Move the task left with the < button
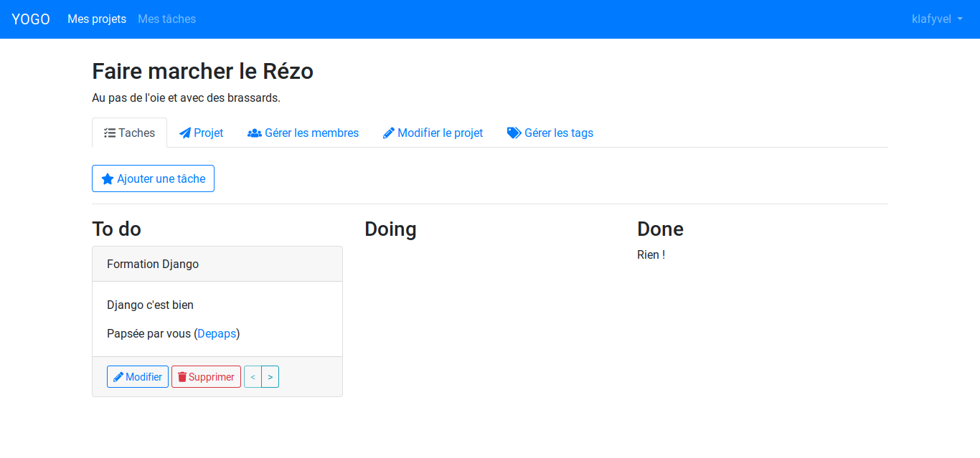Viewport: 980px width, 458px height. click(x=253, y=377)
